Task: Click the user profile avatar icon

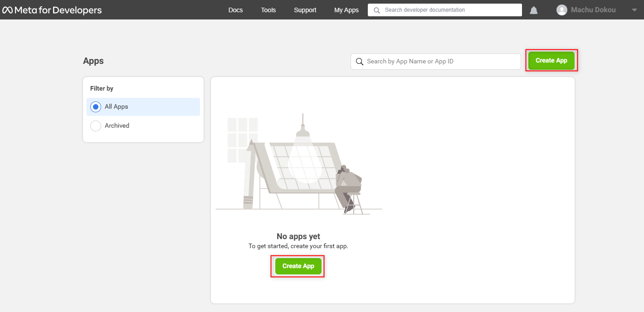Action: click(562, 10)
